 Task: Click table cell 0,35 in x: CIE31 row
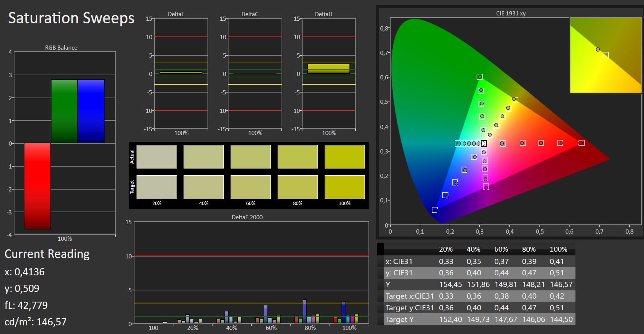(474, 261)
